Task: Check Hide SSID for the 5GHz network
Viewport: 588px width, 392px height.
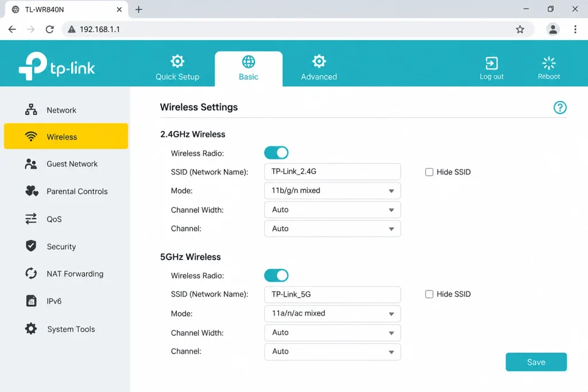Action: pyautogui.click(x=429, y=294)
